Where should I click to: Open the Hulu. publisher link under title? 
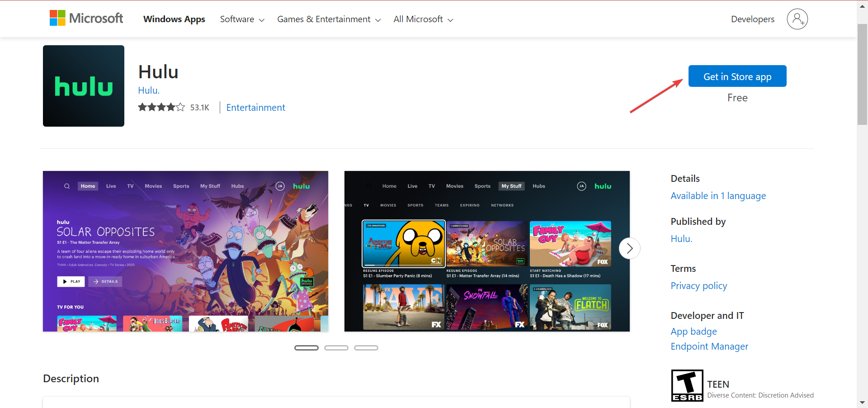pyautogui.click(x=149, y=90)
